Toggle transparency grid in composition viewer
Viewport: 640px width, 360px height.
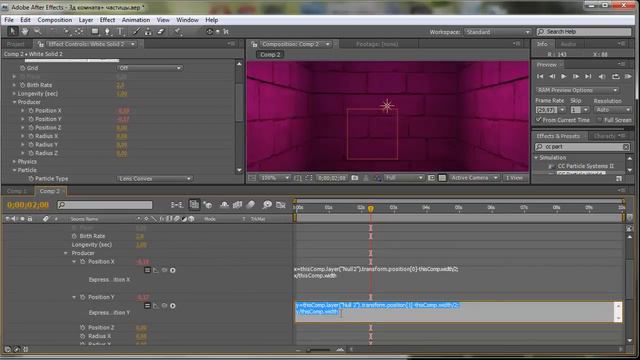[x=442, y=178]
